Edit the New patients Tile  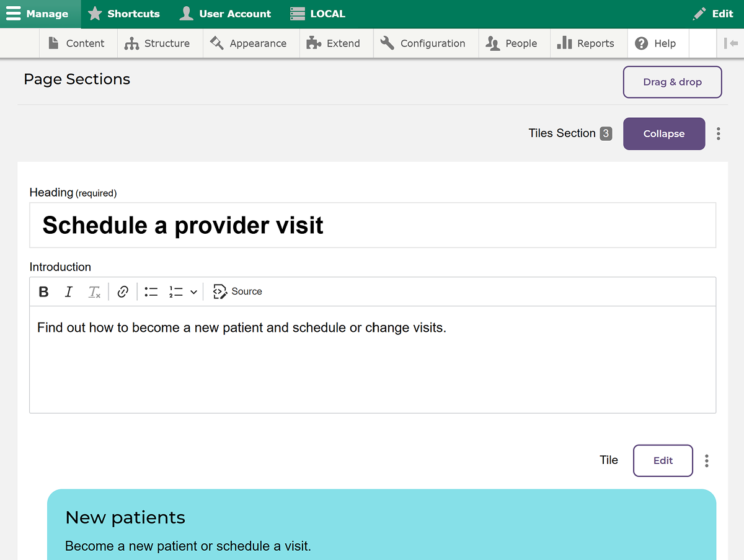pyautogui.click(x=663, y=461)
